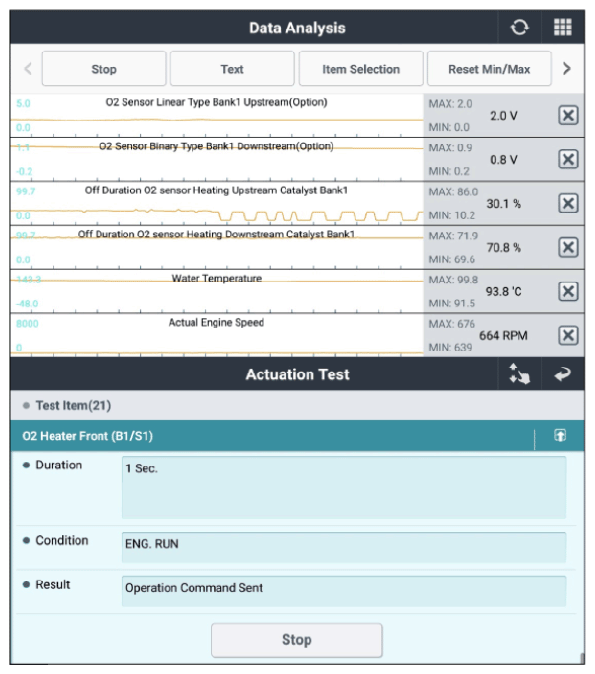Show next toolbar options with right chevron

pos(567,69)
